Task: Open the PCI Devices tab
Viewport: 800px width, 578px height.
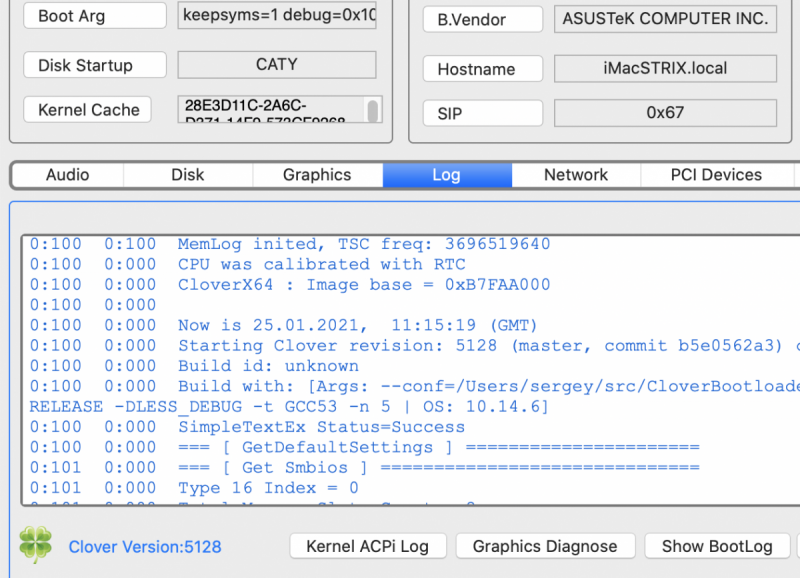Action: click(716, 175)
